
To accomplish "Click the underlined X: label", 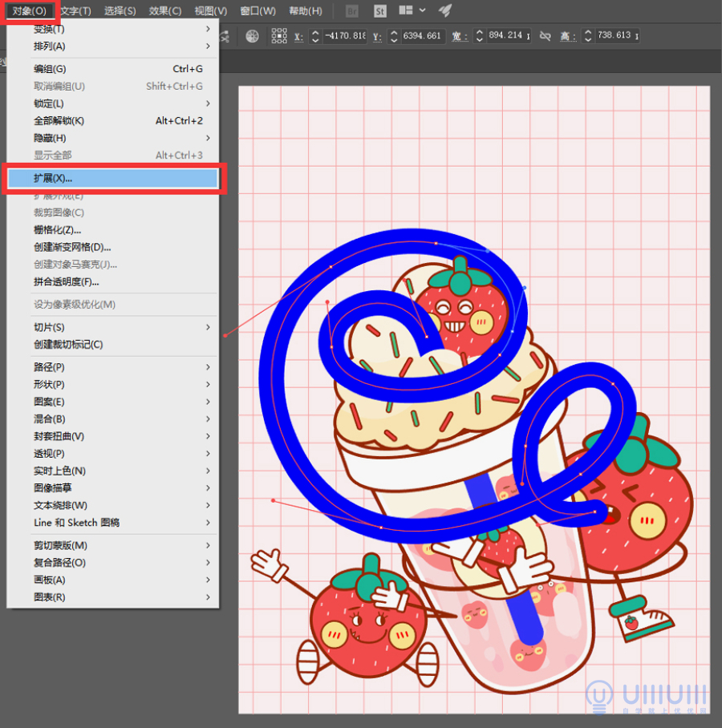I will tap(298, 37).
